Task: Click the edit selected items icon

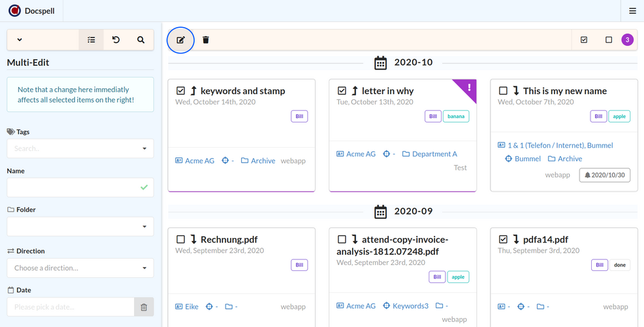Action: pos(181,40)
